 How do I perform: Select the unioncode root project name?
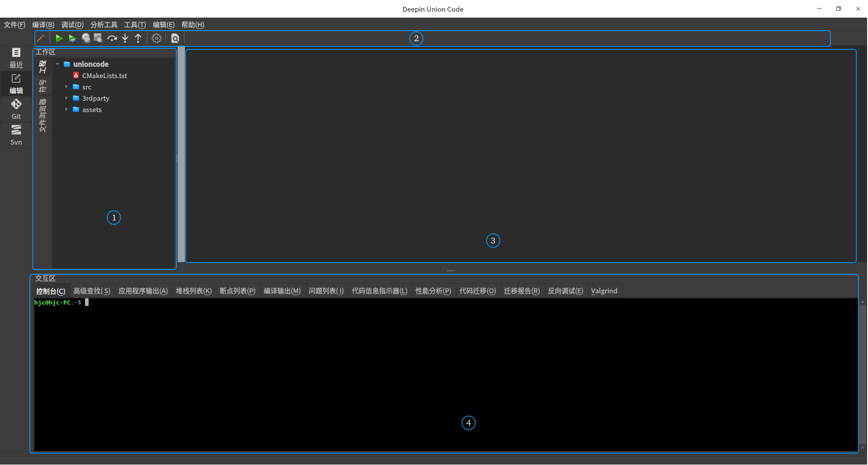coord(91,64)
